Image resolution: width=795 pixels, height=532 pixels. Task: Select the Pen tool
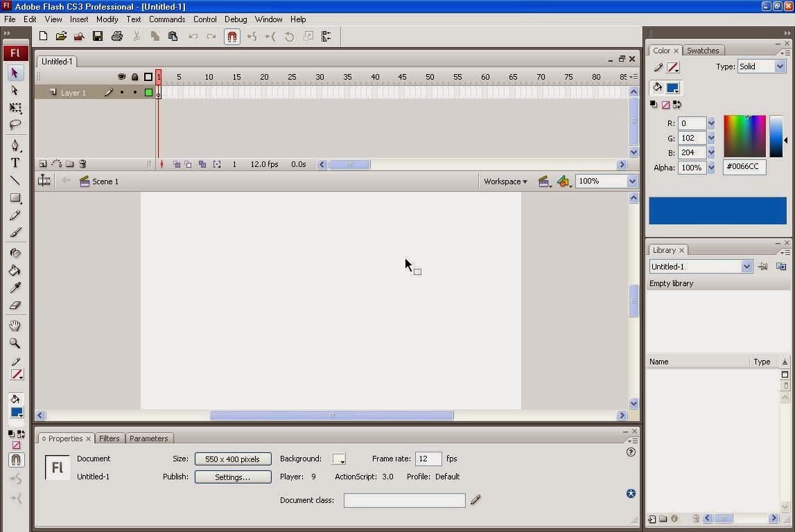(15, 145)
